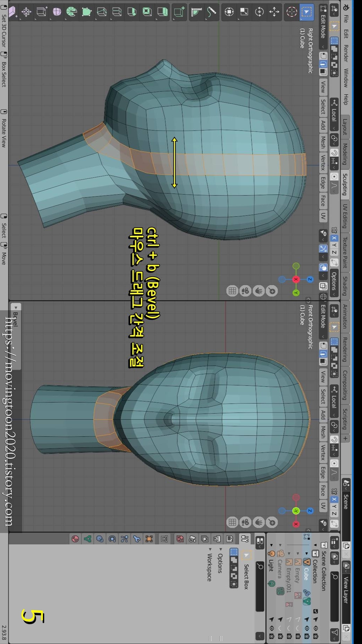Toggle X mirror in Right Orthographic header
The image size is (362, 644).
tap(334, 238)
